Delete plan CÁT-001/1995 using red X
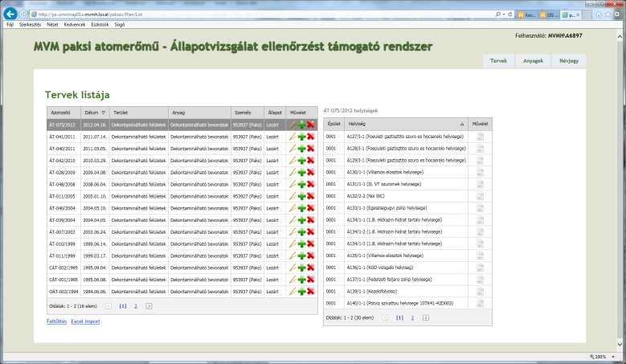Viewport: 626px width, 364px height. [311, 280]
